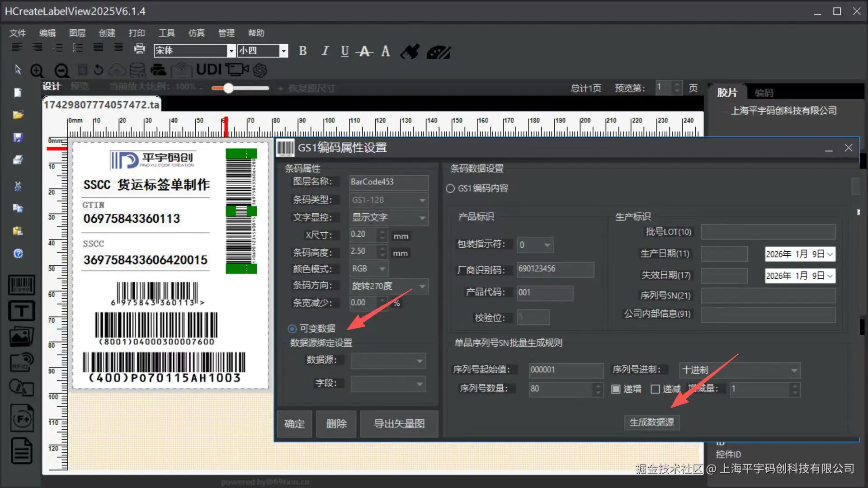Viewport: 868px width, 488px height.
Task: Click the UDI toolbar icon
Action: tap(209, 70)
